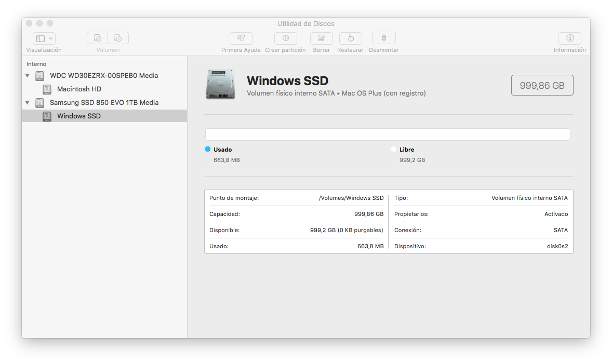Click the blue Usado legend dot
The width and height of the screenshot is (612, 364).
[x=208, y=150]
